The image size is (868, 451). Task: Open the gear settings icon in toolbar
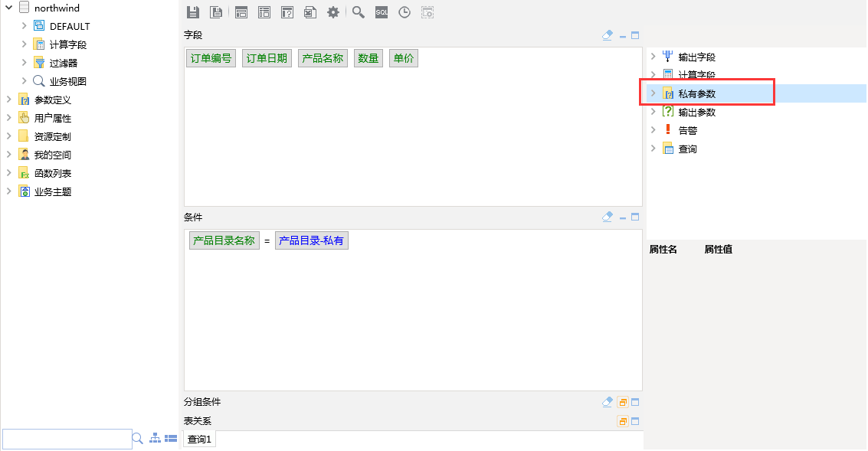click(332, 12)
